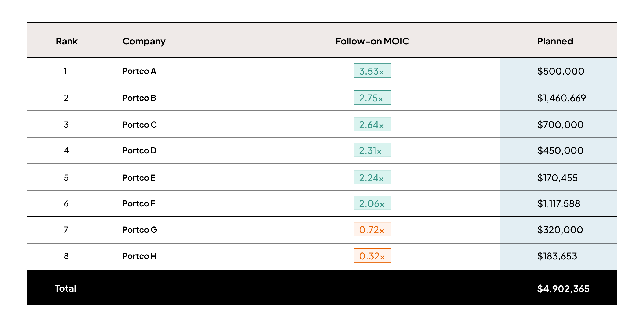Click the $1,460,669 planned amount

[x=561, y=98]
